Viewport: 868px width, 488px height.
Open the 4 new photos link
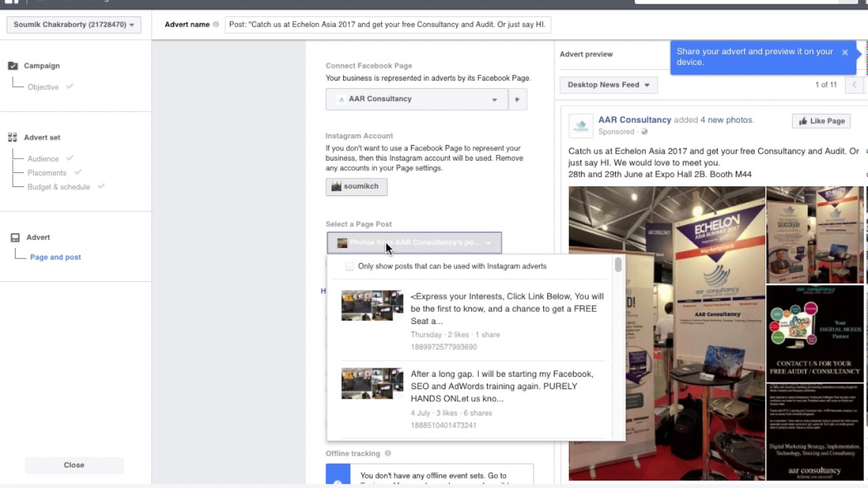click(x=726, y=120)
